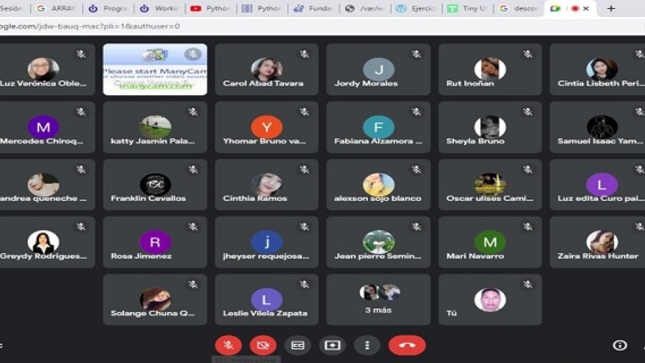Open the three-dot more options menu
The width and height of the screenshot is (645, 363).
point(367,345)
